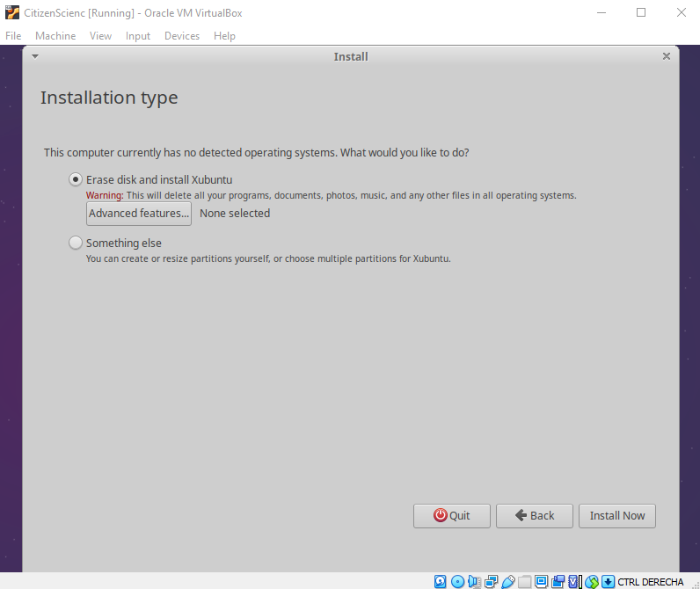Viewport: 700px width, 589px height.
Task: Click the Advanced features button
Action: [139, 214]
